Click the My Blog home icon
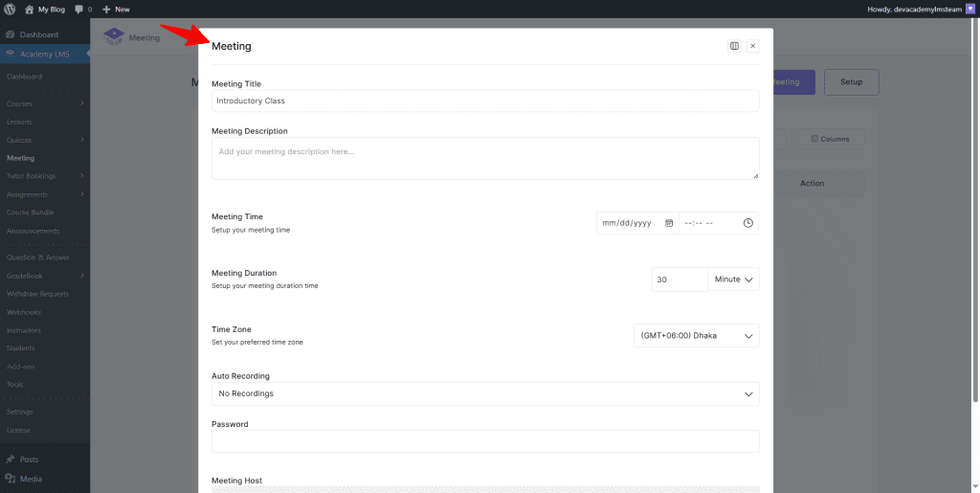980x493 pixels. click(x=29, y=9)
